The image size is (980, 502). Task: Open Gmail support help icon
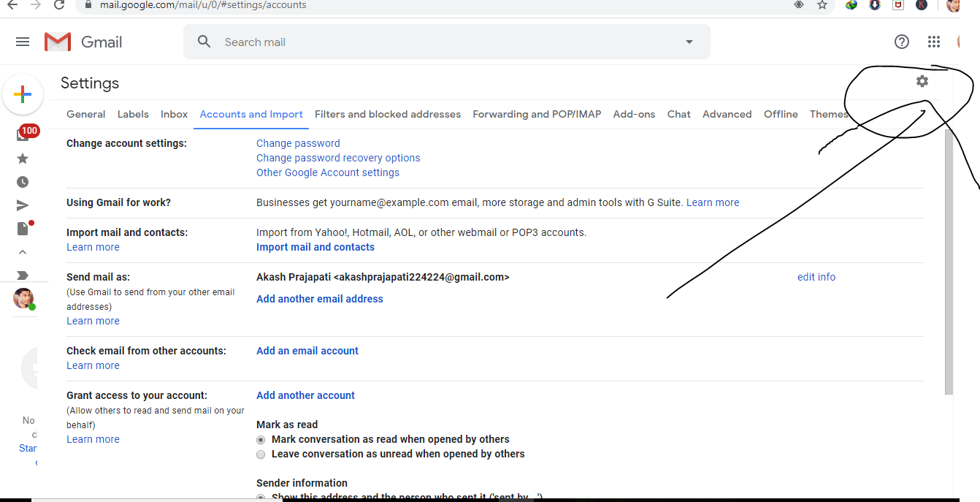tap(902, 42)
